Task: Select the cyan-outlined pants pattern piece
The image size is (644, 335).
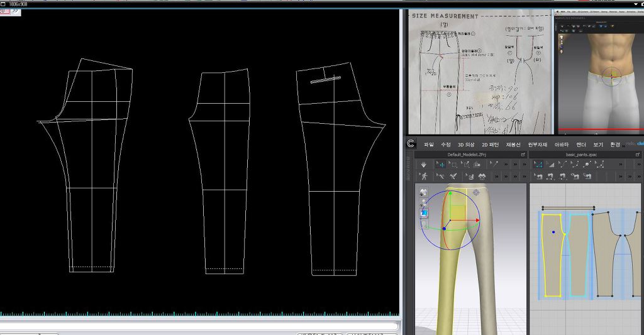Action: [x=580, y=255]
